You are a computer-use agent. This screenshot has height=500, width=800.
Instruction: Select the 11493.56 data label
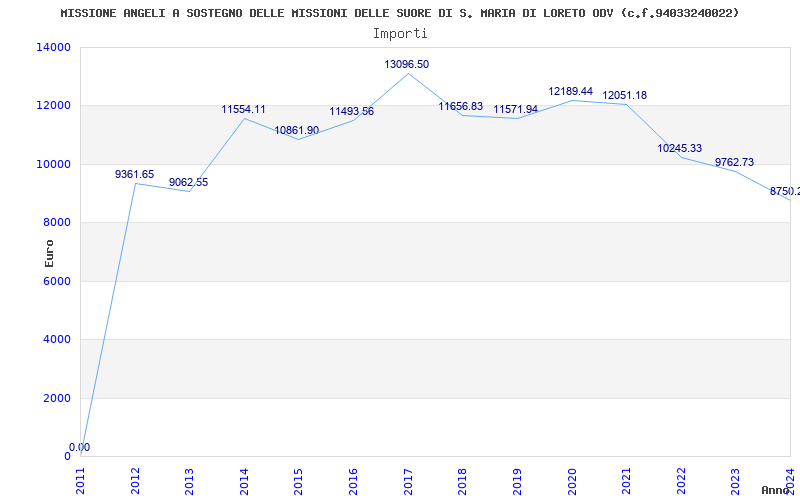click(x=352, y=111)
